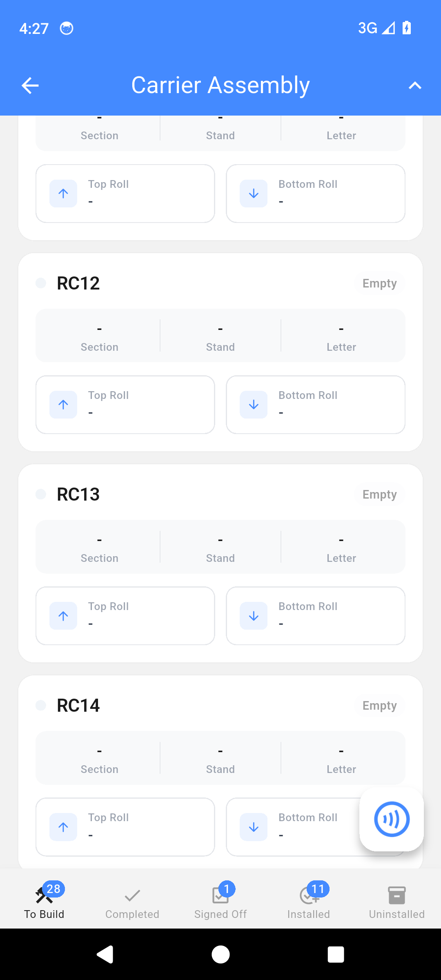Tap the back arrow in header
Viewport: 441px width, 980px height.
coord(30,86)
